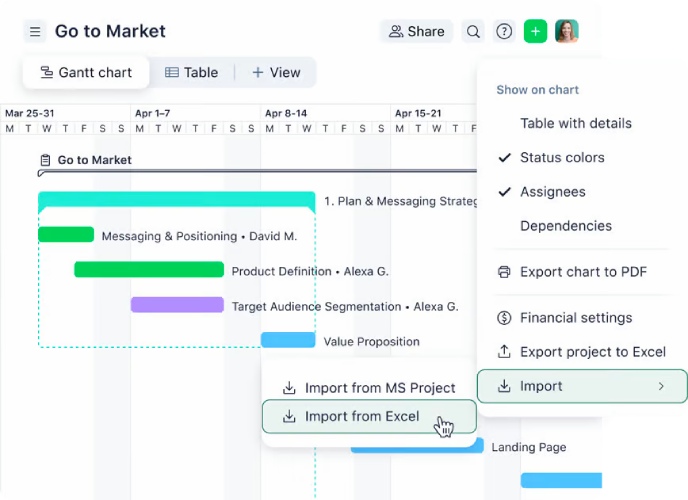Click the Go to Market page title
The width and height of the screenshot is (688, 500).
(110, 32)
